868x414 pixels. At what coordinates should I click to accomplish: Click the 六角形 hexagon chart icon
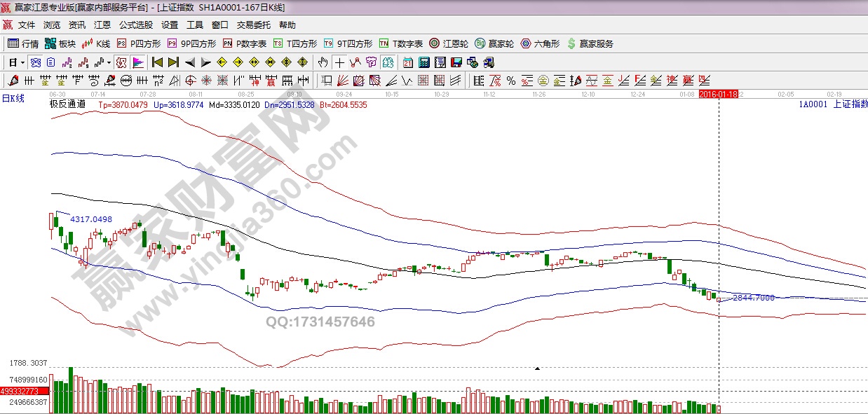(x=540, y=43)
